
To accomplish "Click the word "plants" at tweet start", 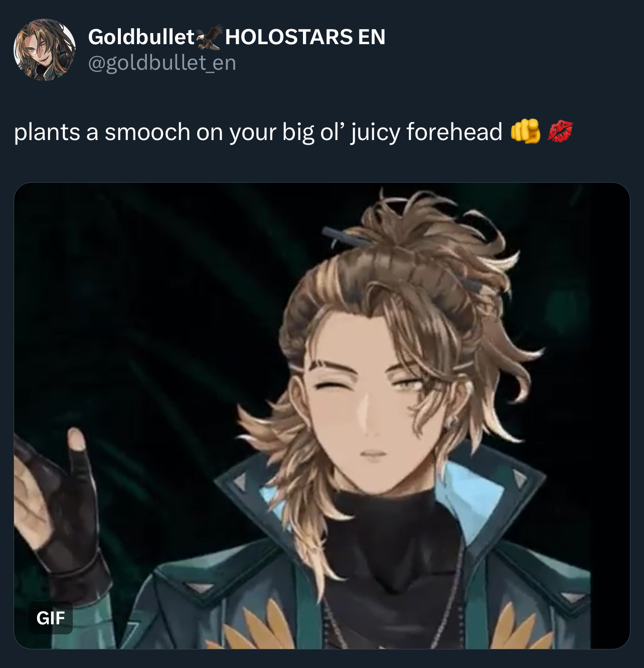I will tap(47, 132).
